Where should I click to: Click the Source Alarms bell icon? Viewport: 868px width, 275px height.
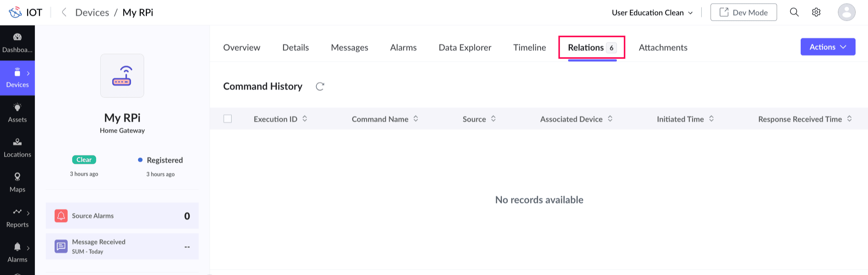[61, 216]
